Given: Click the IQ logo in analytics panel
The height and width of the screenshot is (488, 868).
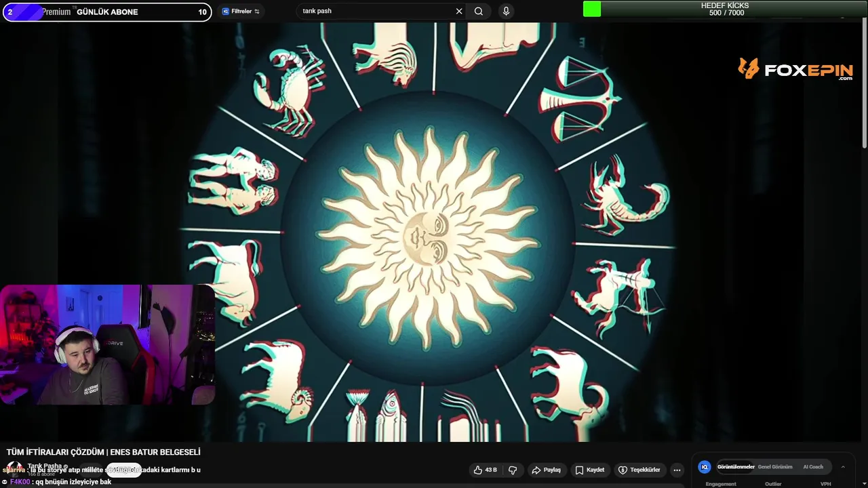Looking at the screenshot, I should click(705, 467).
